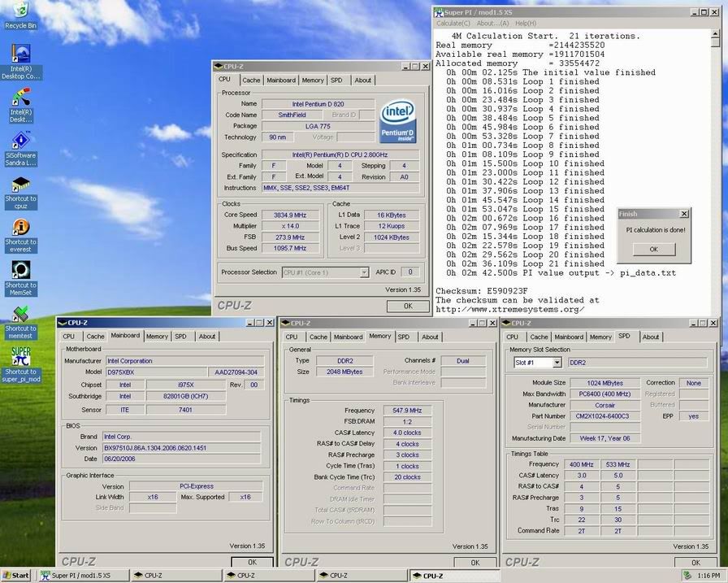This screenshot has height=583, width=728.
Task: Open the Shortcut to MemSet icon
Action: coord(20,271)
